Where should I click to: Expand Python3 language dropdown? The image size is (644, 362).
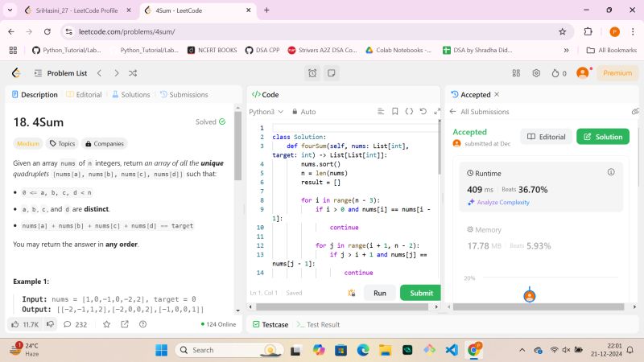click(266, 112)
